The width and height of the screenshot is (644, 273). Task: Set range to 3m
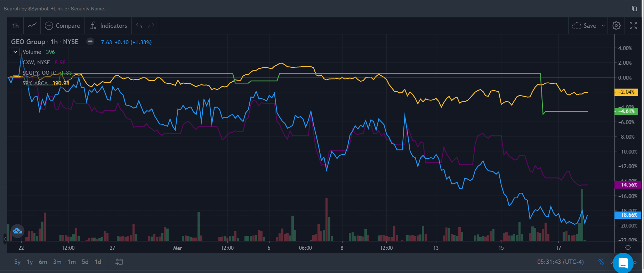pyautogui.click(x=57, y=262)
